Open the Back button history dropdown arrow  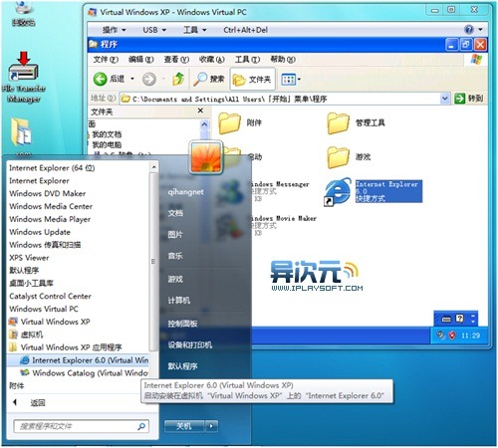pos(132,79)
